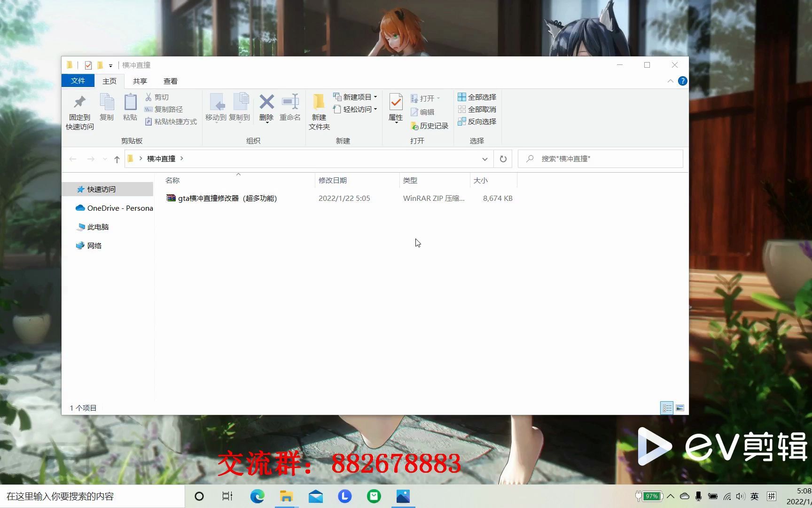Click chevron after 横冲直撞 in address path
Image resolution: width=812 pixels, height=508 pixels.
182,159
